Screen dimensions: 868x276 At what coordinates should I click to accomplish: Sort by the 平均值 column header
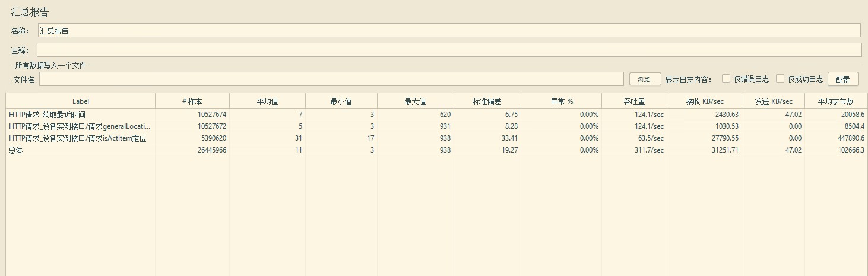(267, 101)
